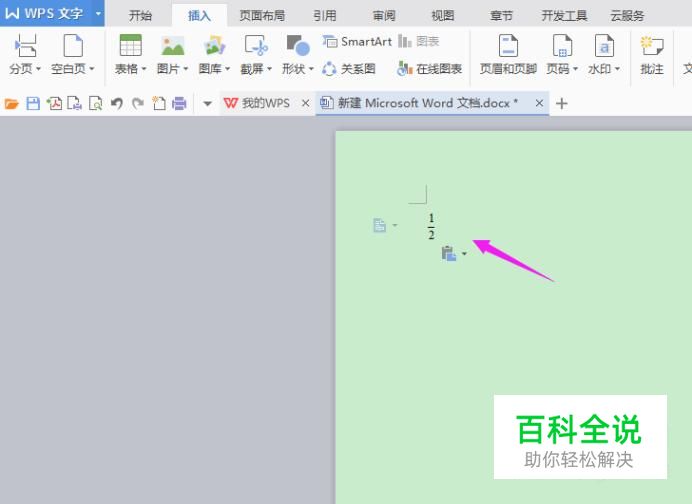This screenshot has width=692, height=504.
Task: Close the 新建 Microsoft Word 文档.docx tab
Action: pyautogui.click(x=539, y=103)
